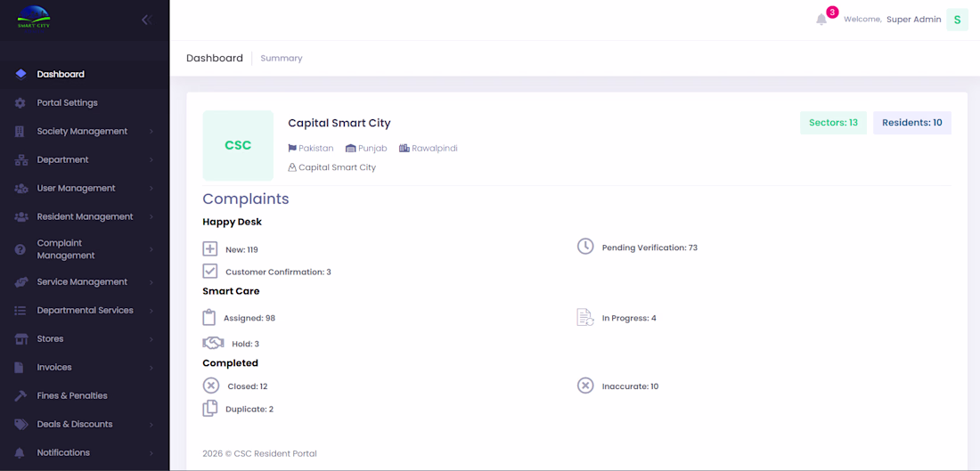Click the Sectors: 13 badge

(833, 123)
